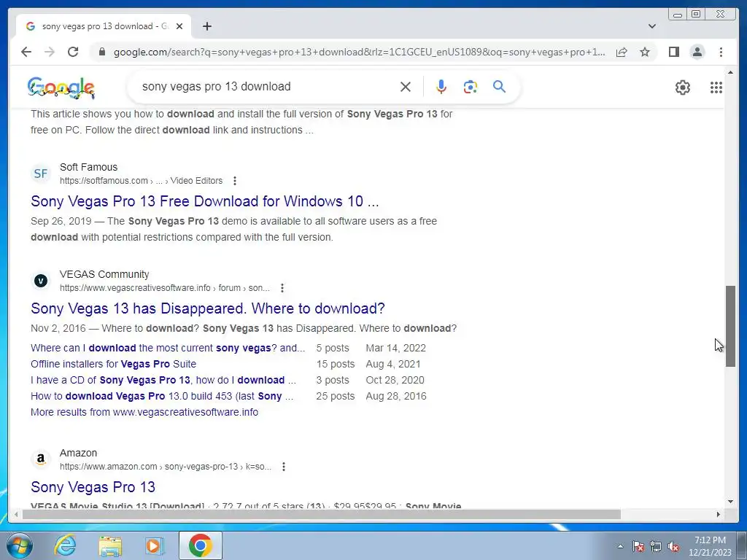Open Chrome three-dot menu
747x560 pixels.
point(721,52)
